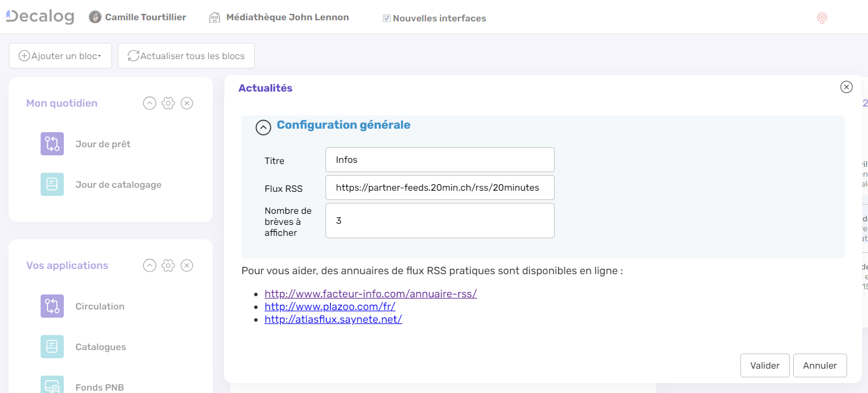
Task: Open the Catalogues application icon
Action: tap(52, 346)
